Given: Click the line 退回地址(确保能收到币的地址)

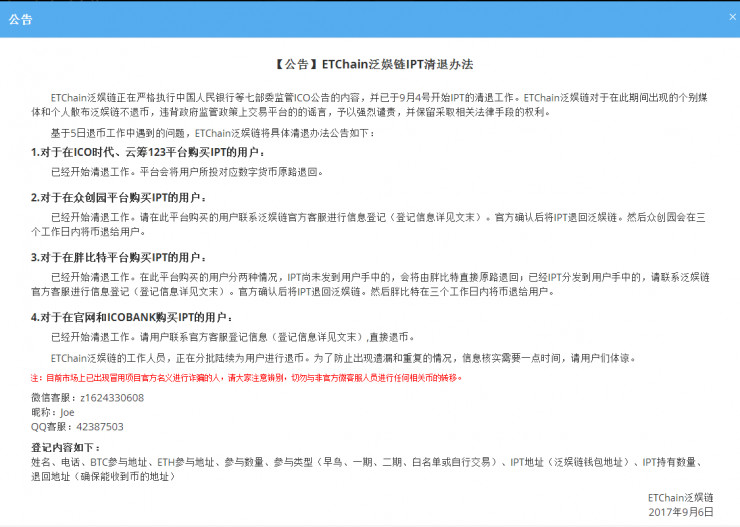Looking at the screenshot, I should [103, 477].
